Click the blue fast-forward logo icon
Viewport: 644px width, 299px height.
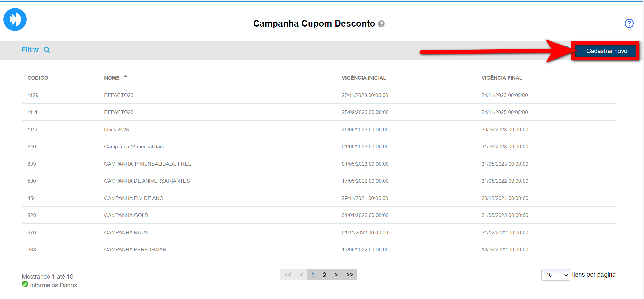[x=15, y=19]
